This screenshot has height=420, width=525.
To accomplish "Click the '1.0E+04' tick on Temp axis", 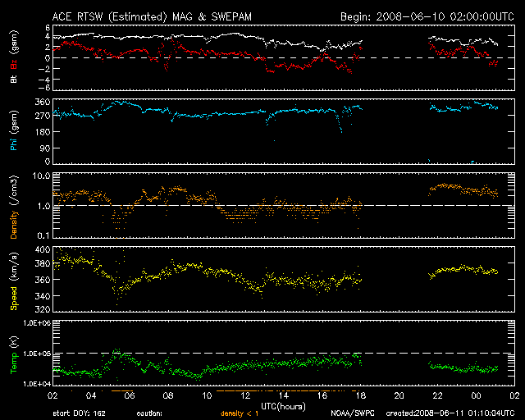I will (x=37, y=384).
